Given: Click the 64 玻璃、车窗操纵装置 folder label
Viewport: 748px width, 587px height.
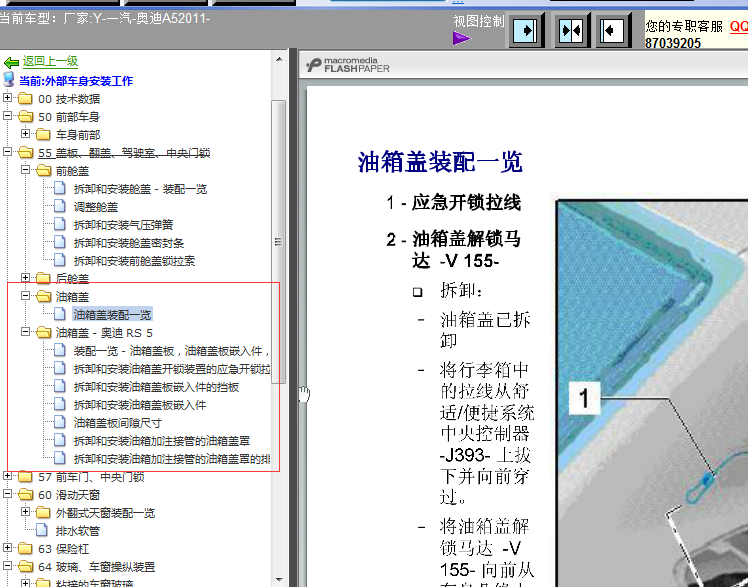Looking at the screenshot, I should (x=97, y=567).
